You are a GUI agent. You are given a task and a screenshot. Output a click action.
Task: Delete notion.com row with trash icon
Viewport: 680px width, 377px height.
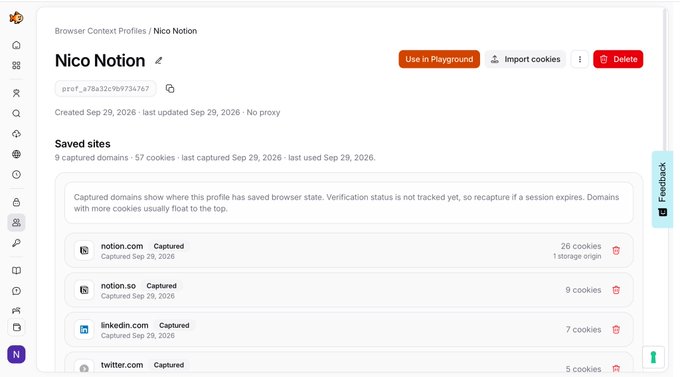point(616,250)
